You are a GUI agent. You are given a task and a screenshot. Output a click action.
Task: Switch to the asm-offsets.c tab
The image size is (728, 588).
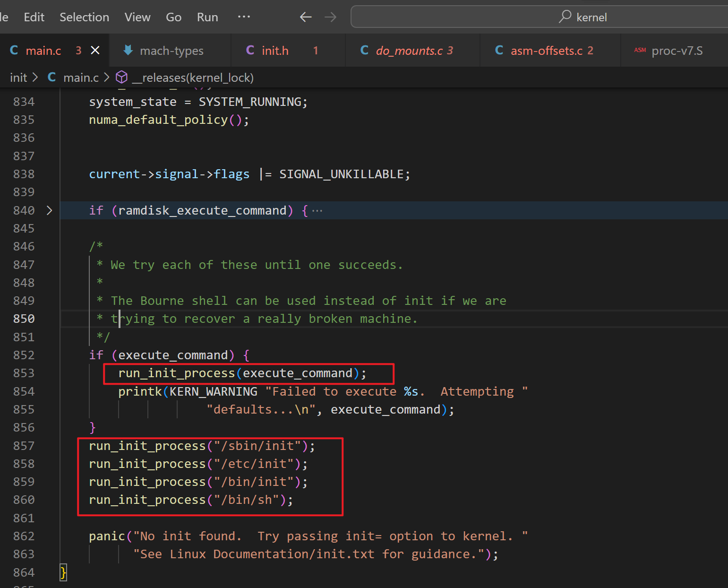pos(550,51)
